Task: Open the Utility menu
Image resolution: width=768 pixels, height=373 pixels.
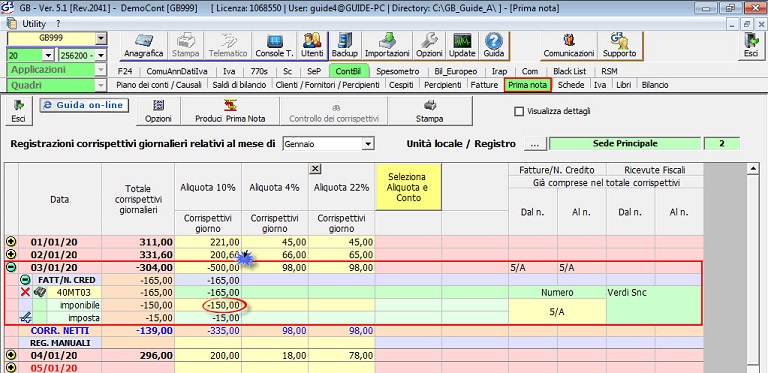Action: 34,23
